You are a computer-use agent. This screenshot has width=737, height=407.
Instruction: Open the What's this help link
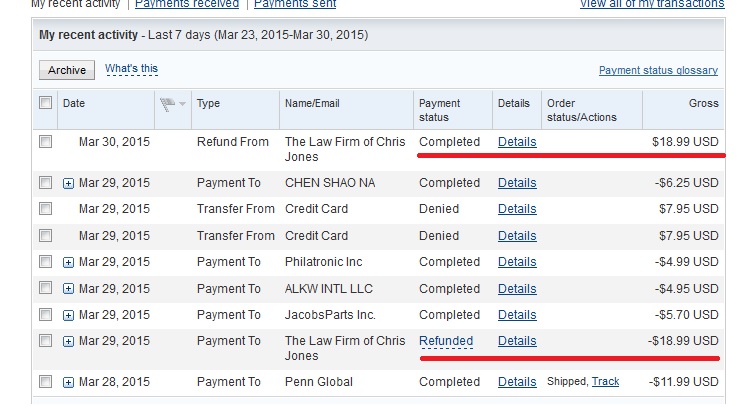(x=131, y=69)
